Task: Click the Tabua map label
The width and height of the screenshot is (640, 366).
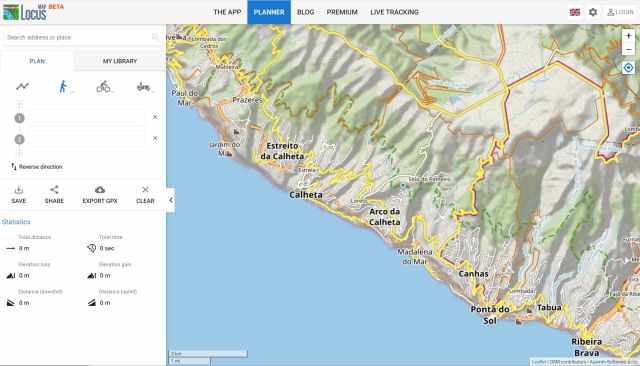Action: [x=549, y=308]
